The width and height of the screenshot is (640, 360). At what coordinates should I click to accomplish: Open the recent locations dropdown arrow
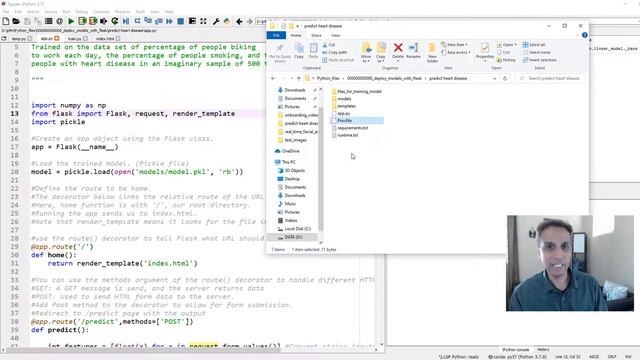coord(291,78)
